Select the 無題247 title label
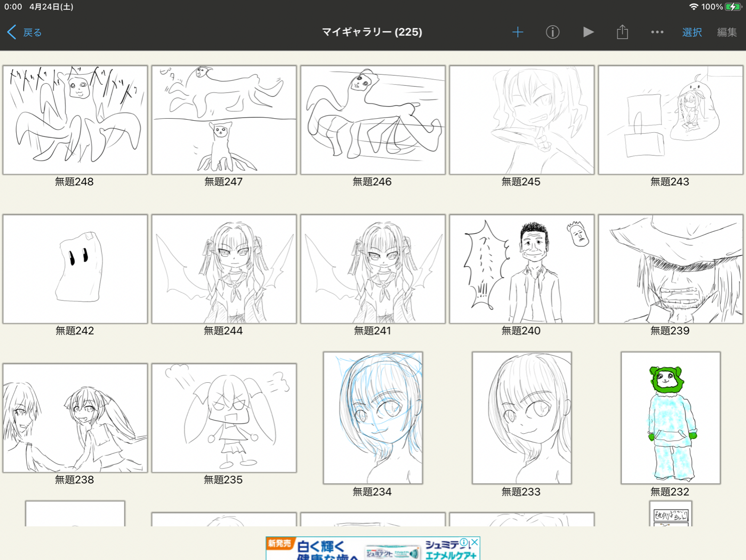This screenshot has height=560, width=746. (223, 182)
